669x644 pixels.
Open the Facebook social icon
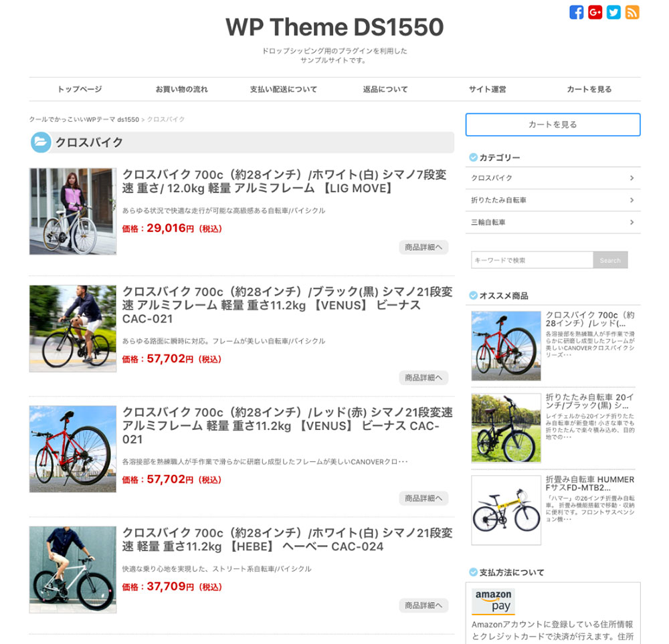577,12
